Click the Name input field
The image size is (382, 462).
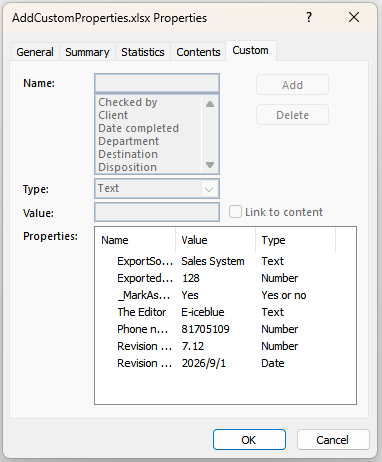[157, 83]
